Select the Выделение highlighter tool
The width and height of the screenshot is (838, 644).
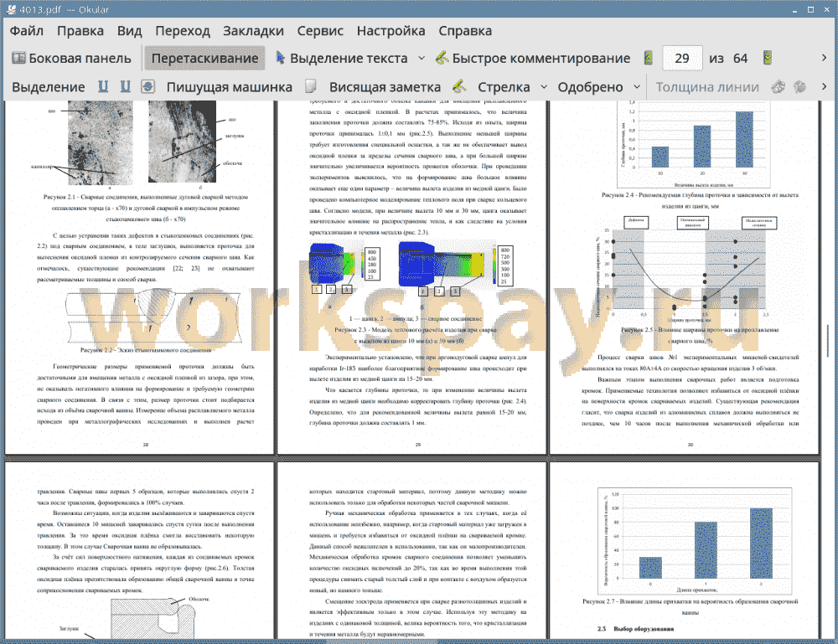pos(48,87)
